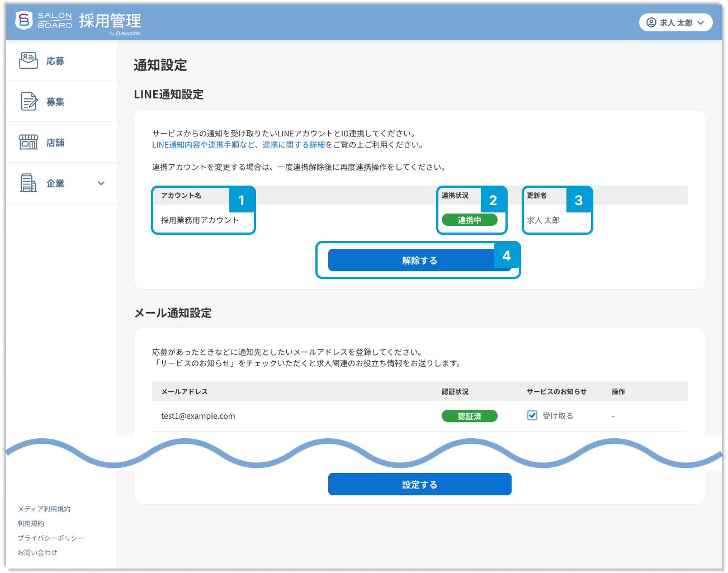Click the お問い合わせ footer link
This screenshot has width=728, height=573.
pos(37,552)
